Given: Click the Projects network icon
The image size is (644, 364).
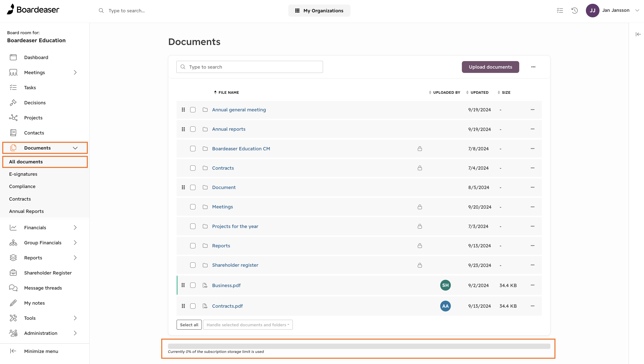Looking at the screenshot, I should click(x=13, y=118).
